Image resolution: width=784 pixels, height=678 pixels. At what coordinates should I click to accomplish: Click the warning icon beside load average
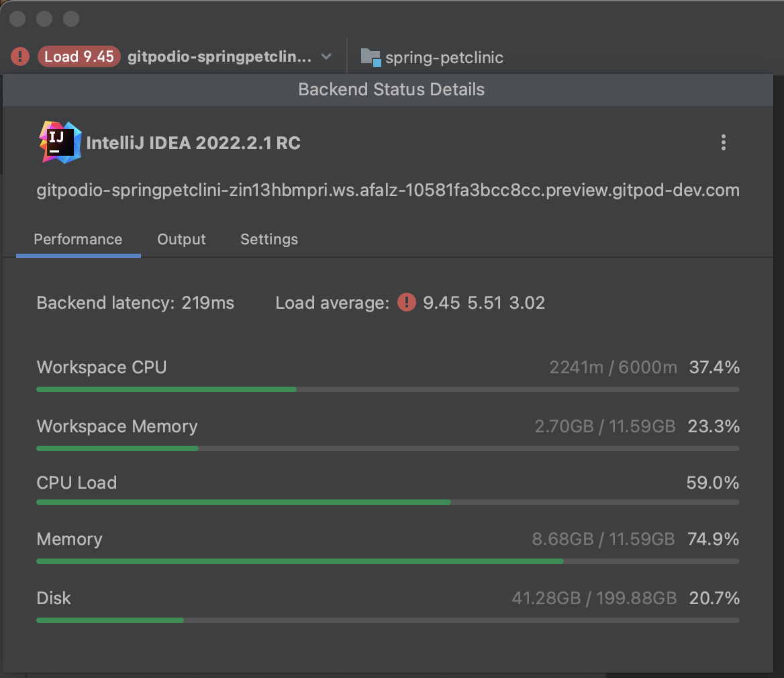click(406, 302)
